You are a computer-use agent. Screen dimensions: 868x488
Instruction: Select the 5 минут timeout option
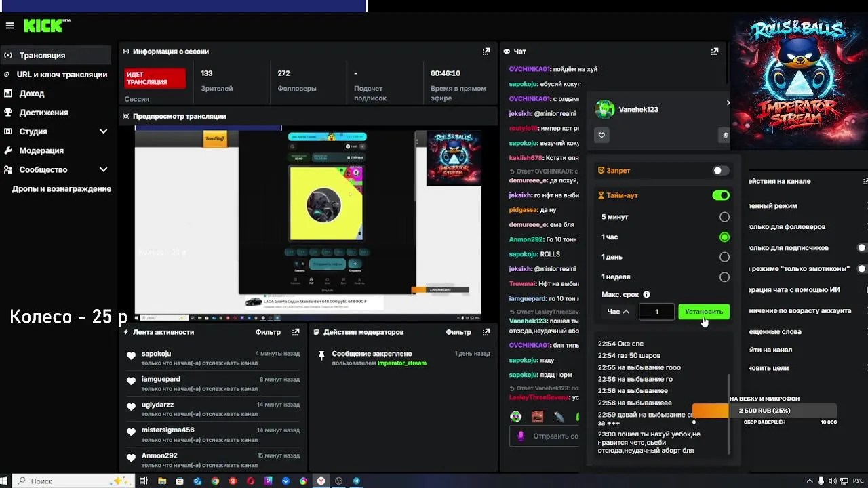pos(724,217)
